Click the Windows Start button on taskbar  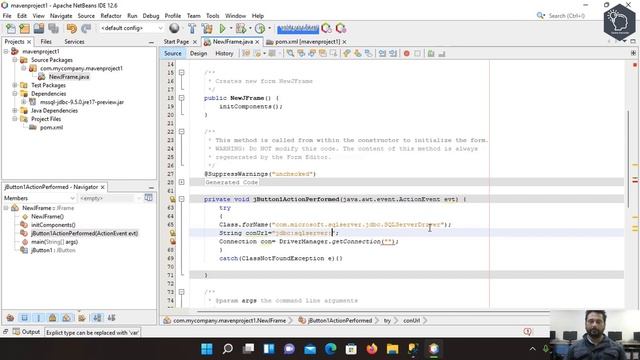click(207, 349)
